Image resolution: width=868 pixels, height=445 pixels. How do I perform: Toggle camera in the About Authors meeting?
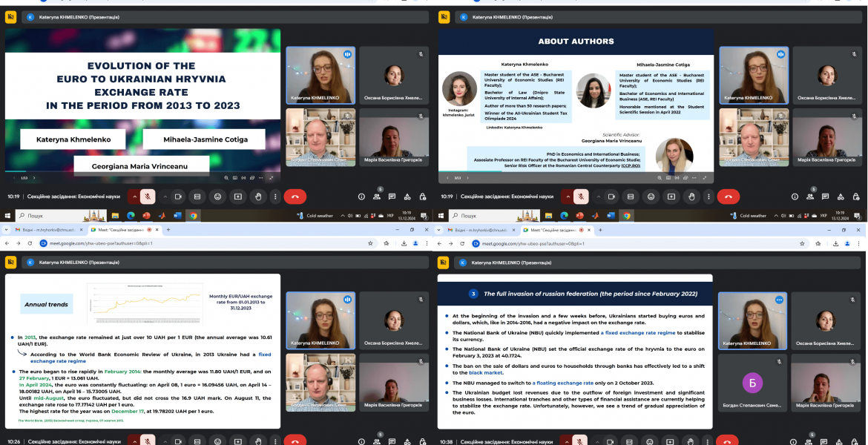(x=612, y=197)
